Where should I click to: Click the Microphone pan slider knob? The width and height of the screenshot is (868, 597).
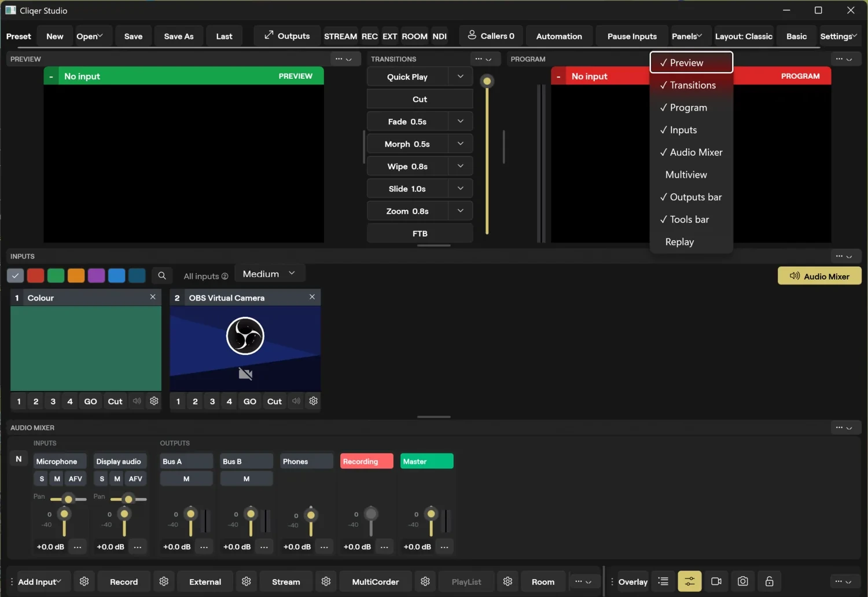[69, 499]
